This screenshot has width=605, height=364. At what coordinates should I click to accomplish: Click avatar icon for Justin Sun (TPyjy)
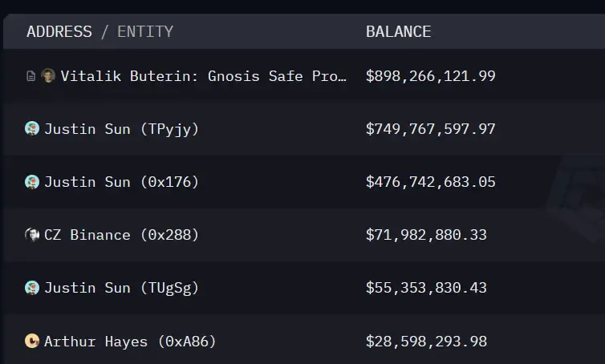click(x=32, y=128)
